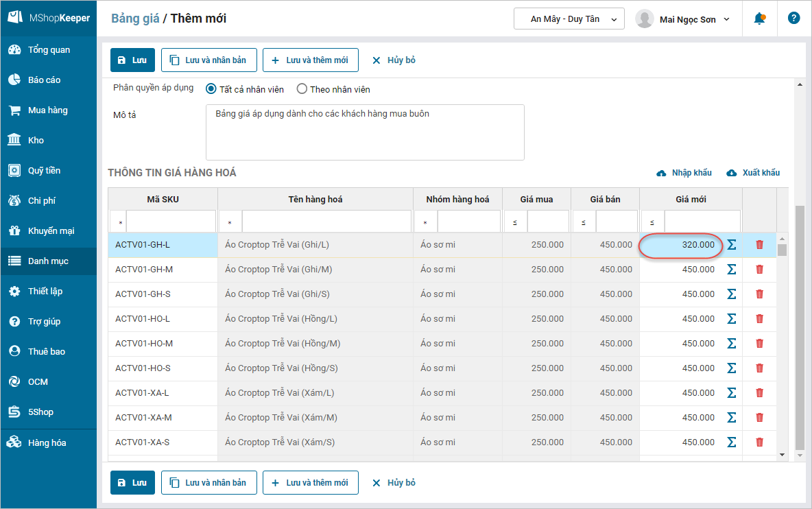
Task: Click the Xuất khẩu cloud export icon
Action: click(731, 173)
